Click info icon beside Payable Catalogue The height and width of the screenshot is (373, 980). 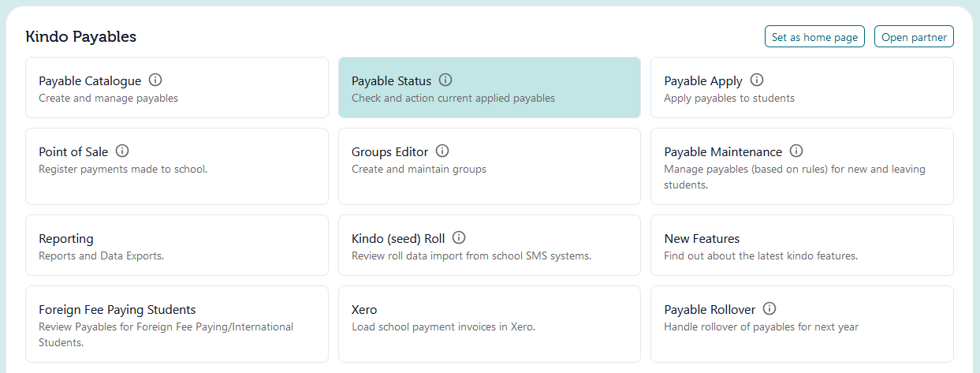click(155, 80)
